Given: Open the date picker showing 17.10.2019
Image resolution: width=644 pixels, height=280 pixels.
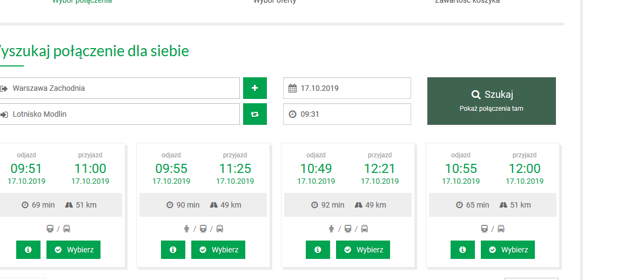Looking at the screenshot, I should 351,88.
